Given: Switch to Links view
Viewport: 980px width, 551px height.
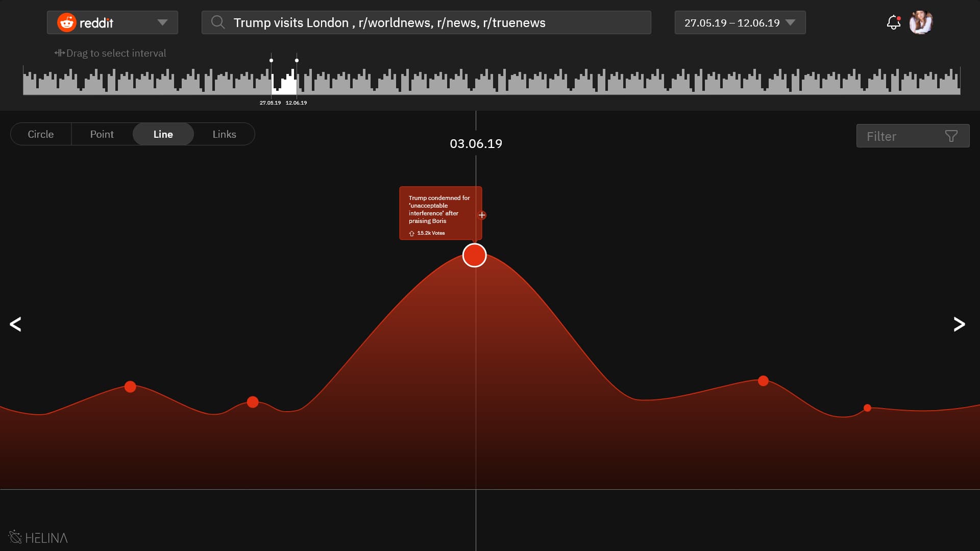Looking at the screenshot, I should pyautogui.click(x=225, y=134).
